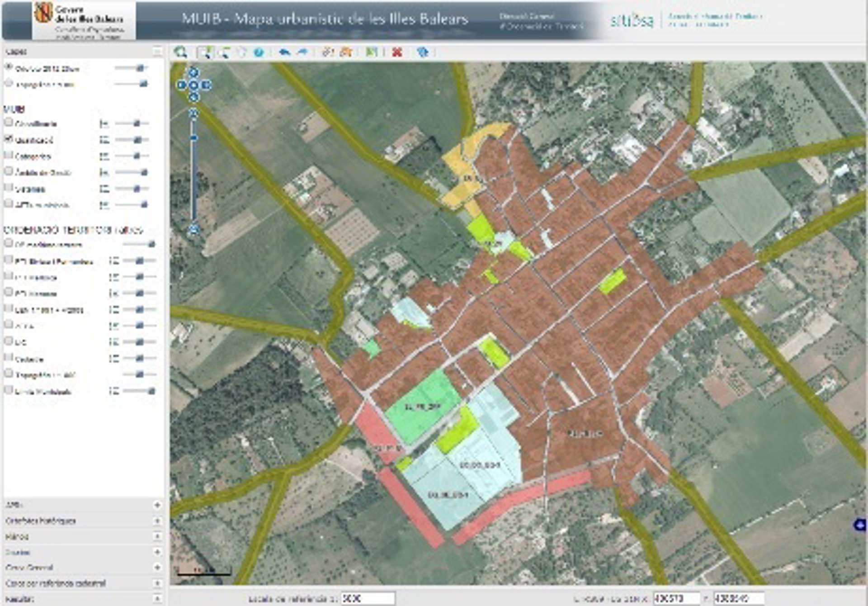The image size is (868, 606).
Task: Click zoom-in button atop zoom bar
Action: [193, 112]
